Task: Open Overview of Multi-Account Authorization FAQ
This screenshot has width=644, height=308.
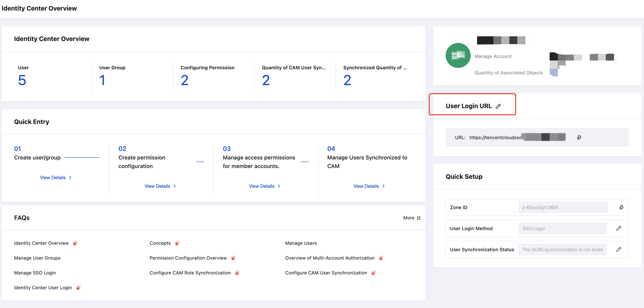Action: coord(330,258)
